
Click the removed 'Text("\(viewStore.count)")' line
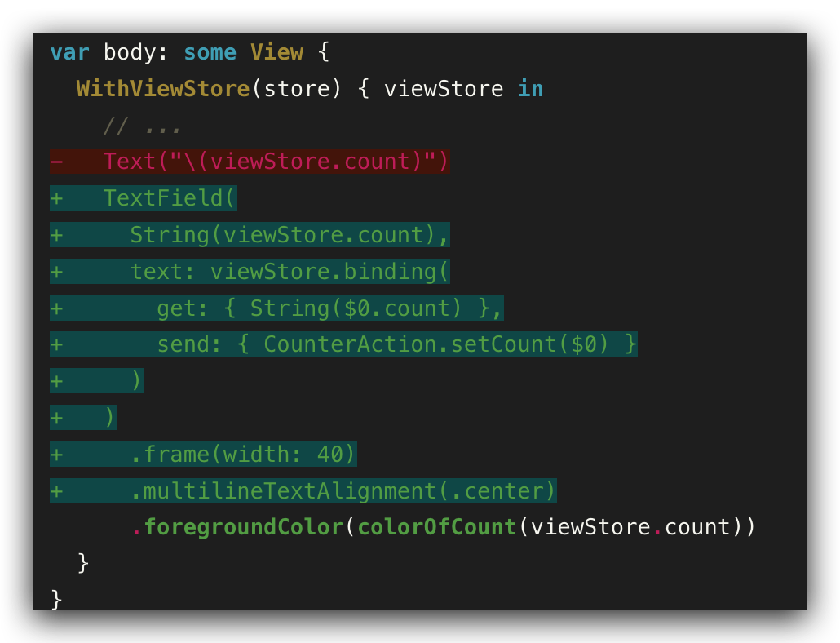(250, 162)
